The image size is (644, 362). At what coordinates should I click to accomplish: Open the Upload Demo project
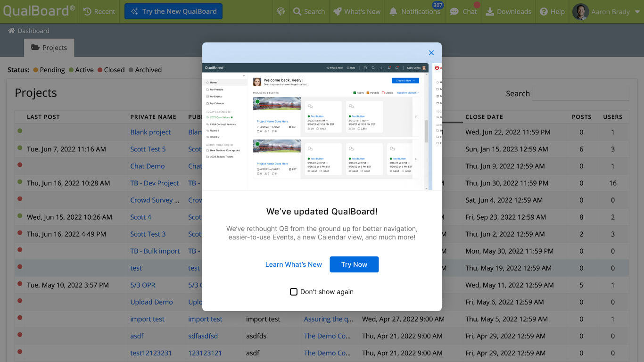tap(152, 302)
